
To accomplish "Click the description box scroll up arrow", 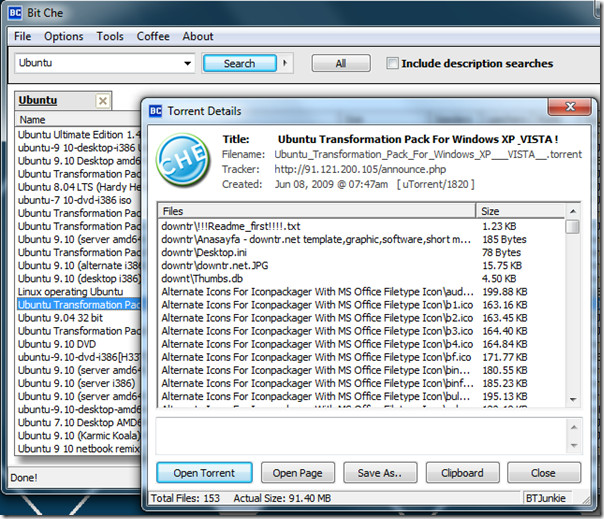I will click(574, 427).
